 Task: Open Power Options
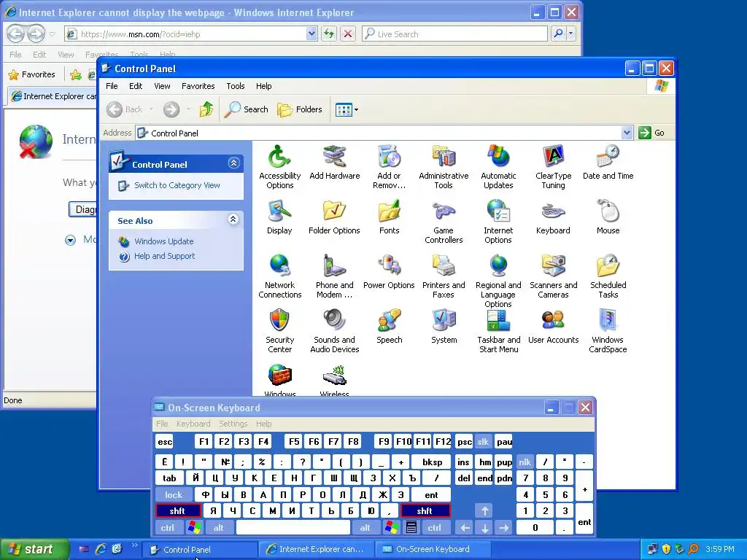pyautogui.click(x=389, y=273)
